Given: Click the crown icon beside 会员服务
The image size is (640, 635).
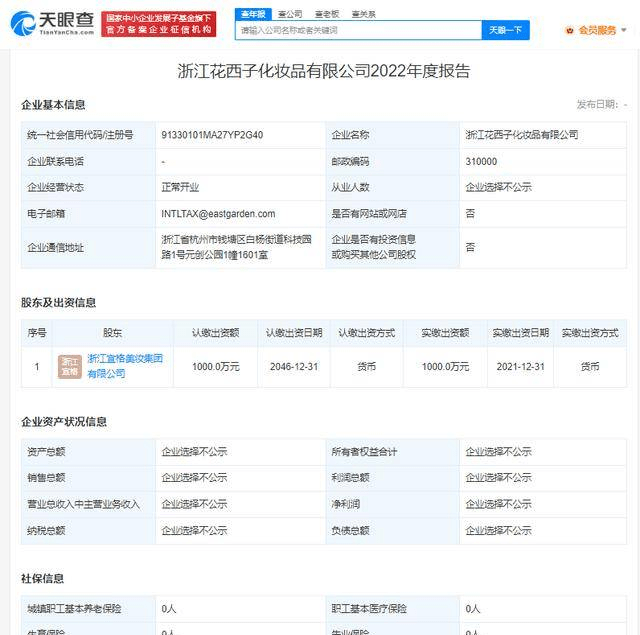Looking at the screenshot, I should click(570, 30).
